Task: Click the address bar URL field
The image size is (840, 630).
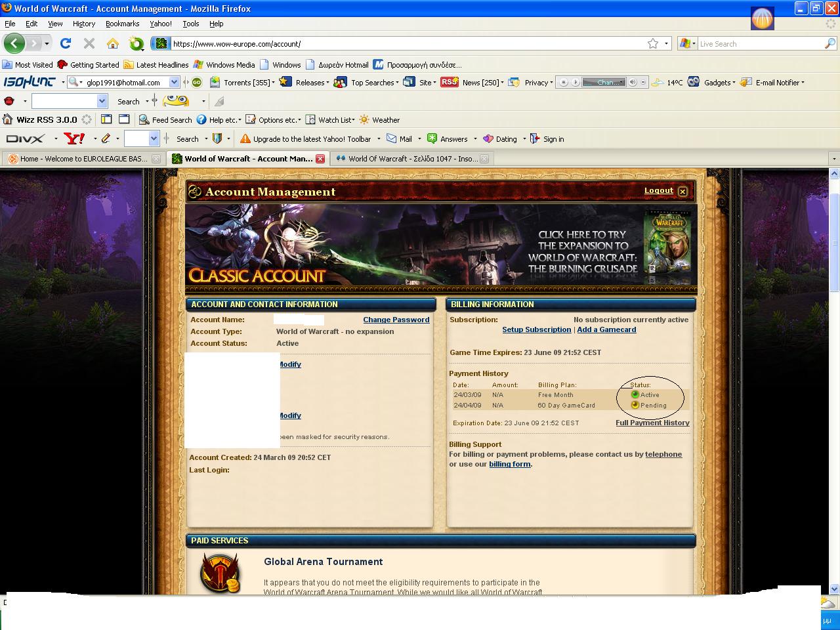Action: [407, 43]
